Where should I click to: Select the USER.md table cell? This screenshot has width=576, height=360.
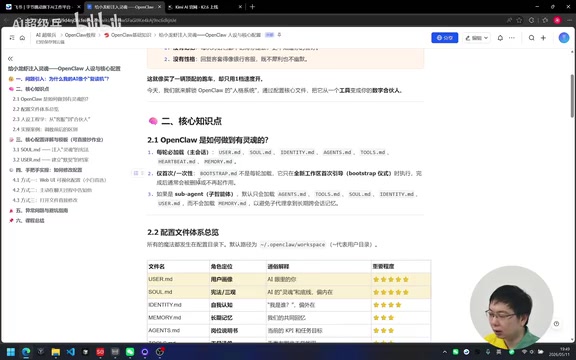pos(178,279)
